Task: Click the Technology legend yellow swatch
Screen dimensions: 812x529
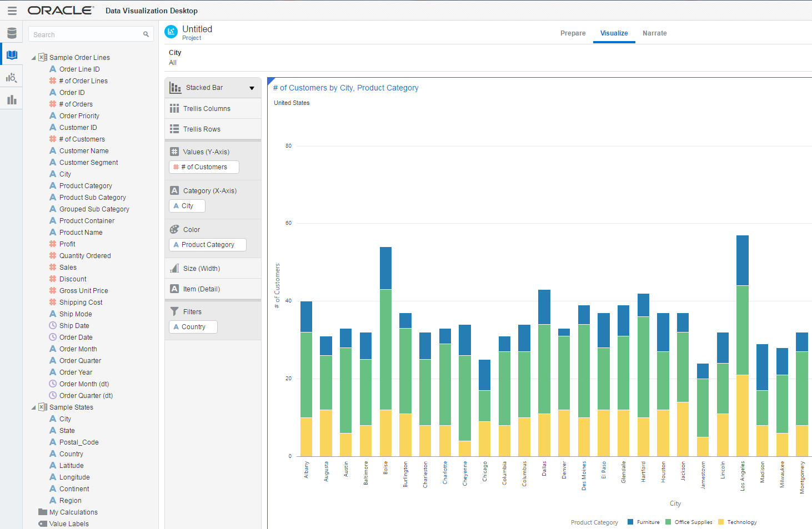Action: tap(721, 522)
